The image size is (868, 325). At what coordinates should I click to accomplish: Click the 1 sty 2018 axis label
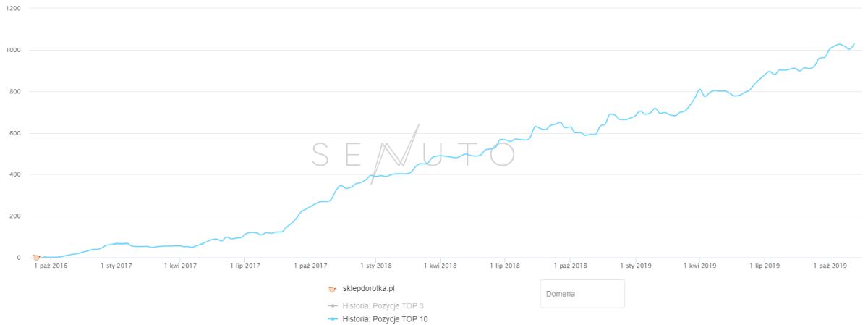377,266
